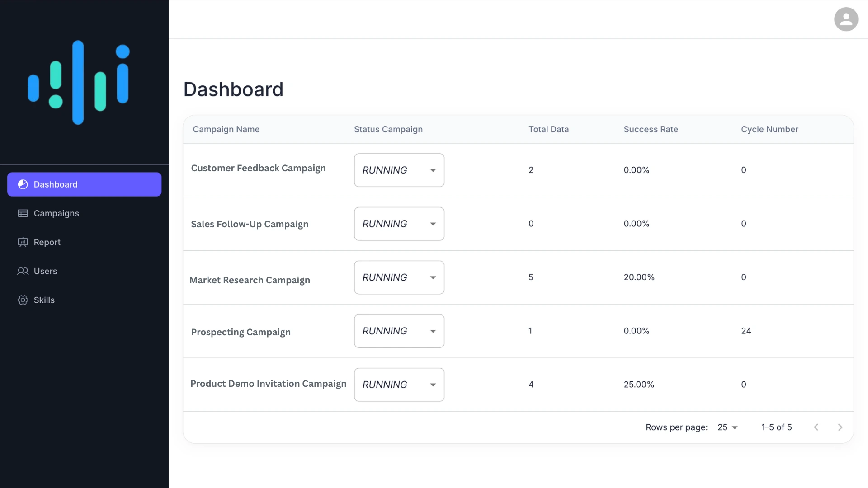Click the Campaign Name column header
This screenshot has height=488, width=868.
click(226, 129)
